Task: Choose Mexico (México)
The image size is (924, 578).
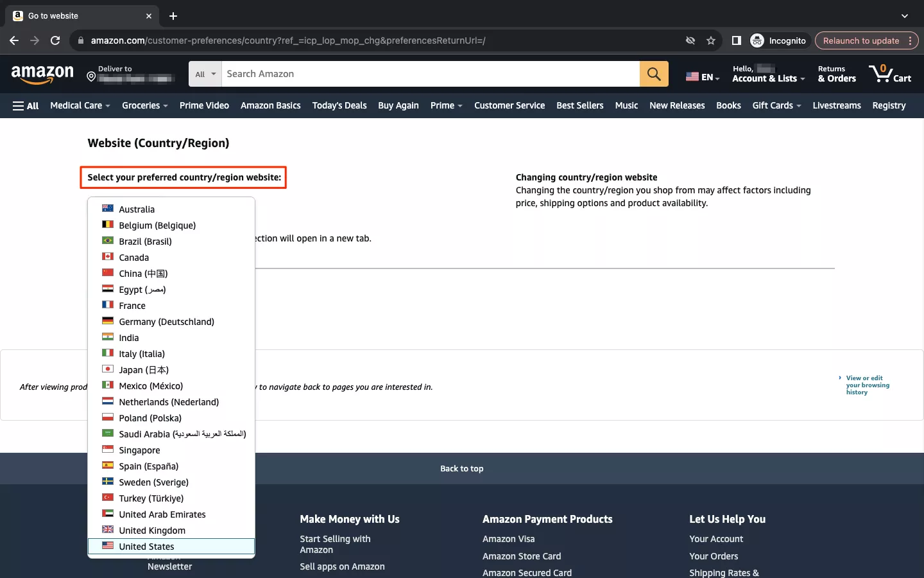Action: [171, 386]
